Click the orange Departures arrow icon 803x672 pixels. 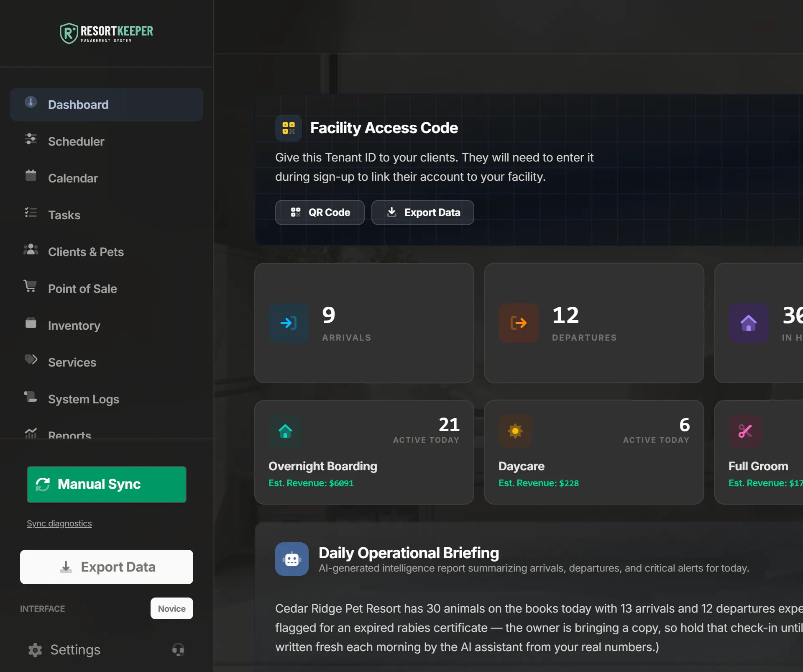(x=519, y=323)
